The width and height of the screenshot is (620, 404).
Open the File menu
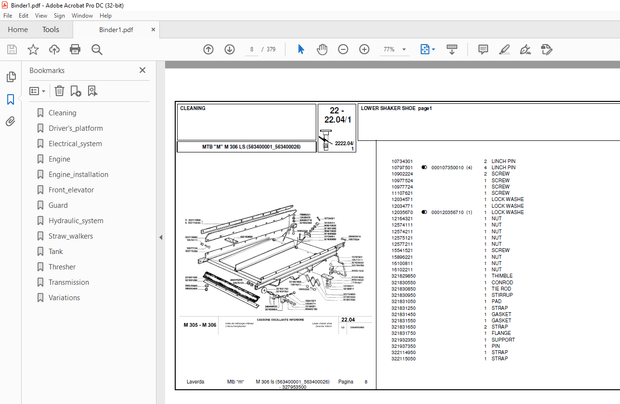coord(8,16)
